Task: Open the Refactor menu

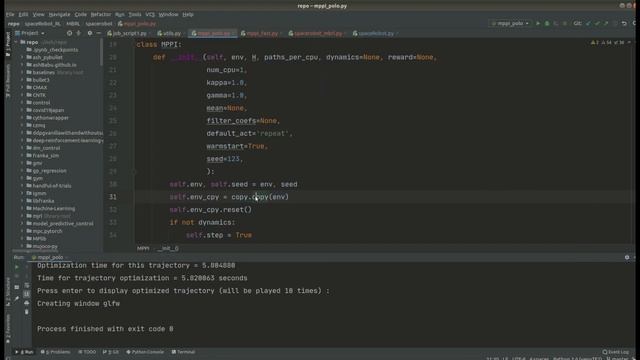Action: 101,14
